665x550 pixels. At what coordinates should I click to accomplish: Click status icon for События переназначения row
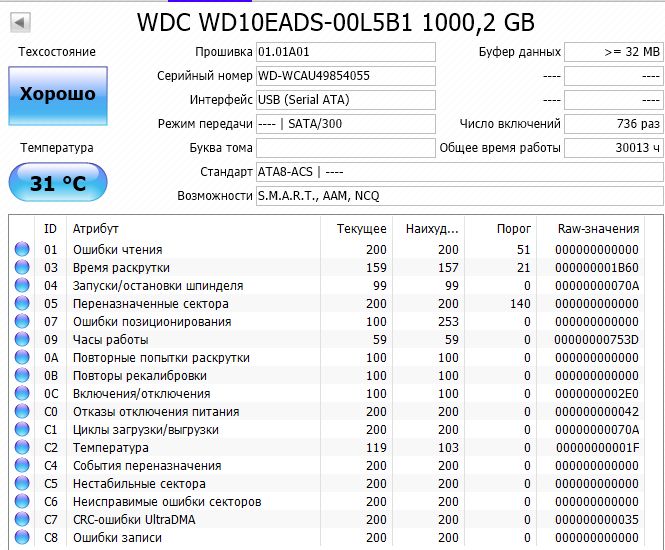point(22,465)
